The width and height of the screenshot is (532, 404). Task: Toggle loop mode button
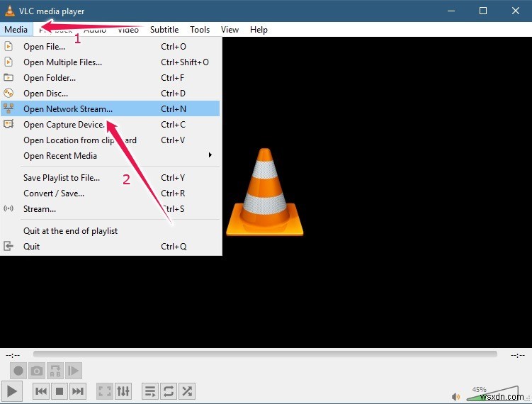click(x=169, y=391)
